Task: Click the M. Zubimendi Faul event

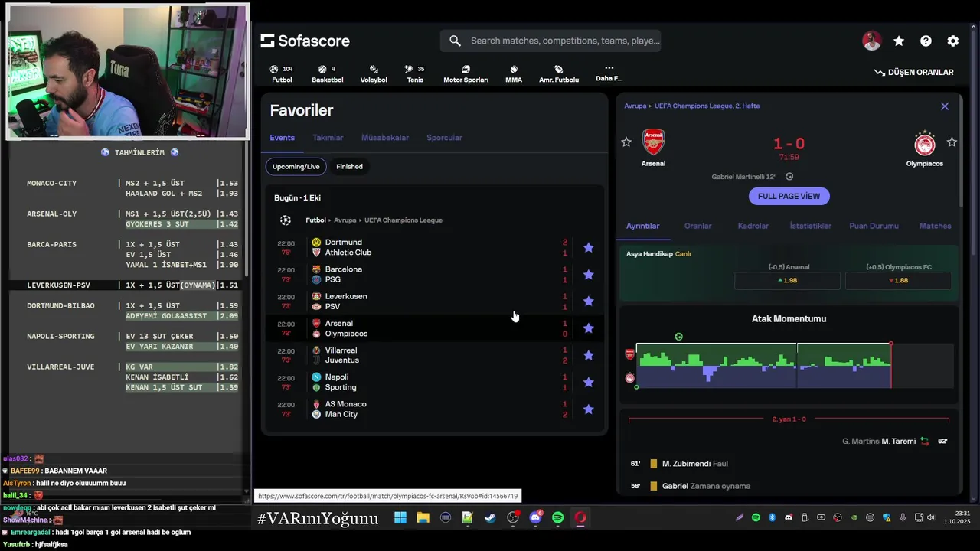Action: (x=789, y=464)
